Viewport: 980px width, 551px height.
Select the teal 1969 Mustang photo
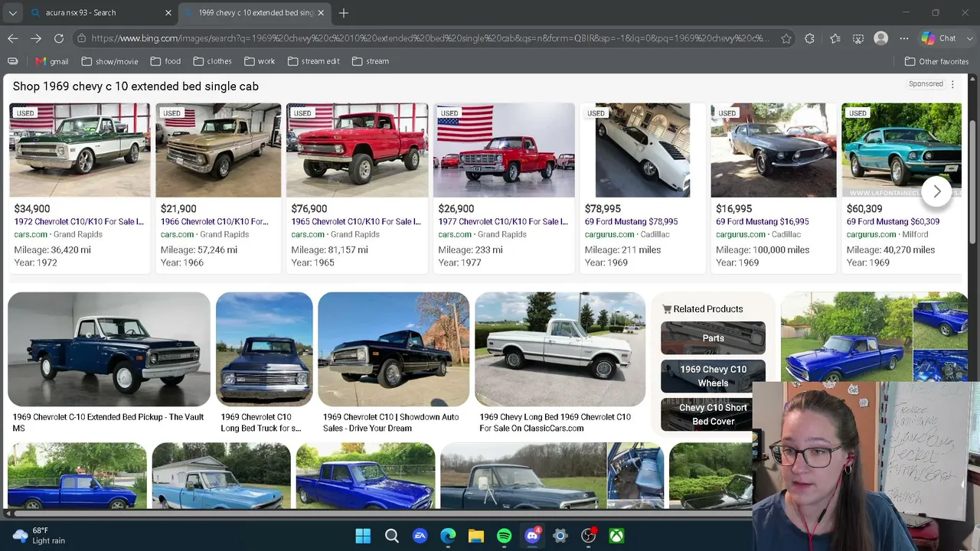[x=902, y=150]
